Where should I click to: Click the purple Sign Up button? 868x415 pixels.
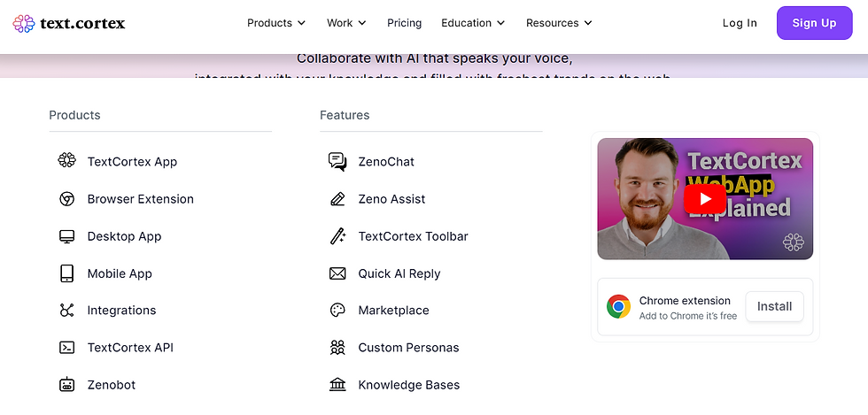814,23
